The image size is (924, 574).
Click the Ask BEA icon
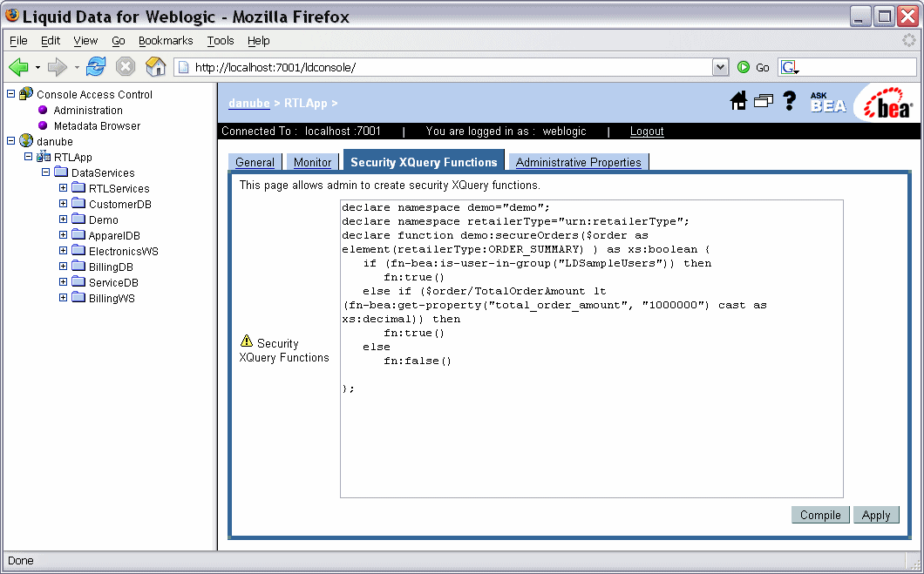click(828, 103)
